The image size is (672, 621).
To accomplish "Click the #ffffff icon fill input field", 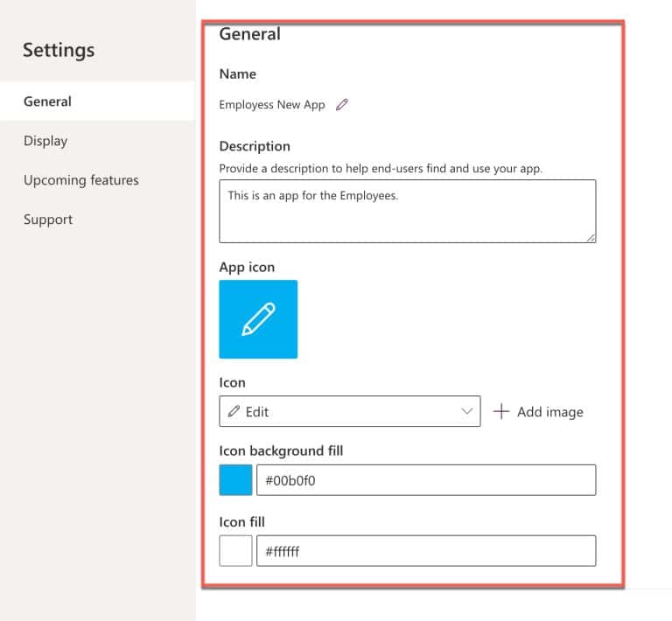I will click(x=426, y=551).
